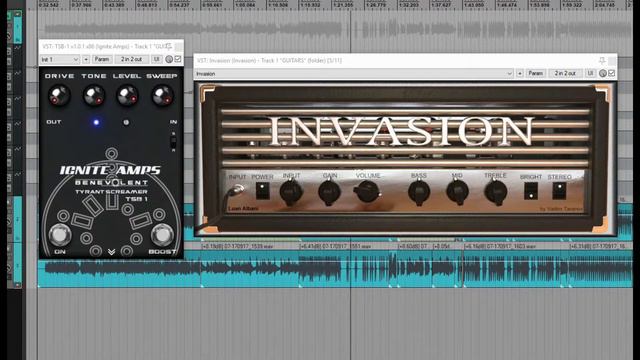Adjust the MID knob on Invasion amp

point(457,192)
